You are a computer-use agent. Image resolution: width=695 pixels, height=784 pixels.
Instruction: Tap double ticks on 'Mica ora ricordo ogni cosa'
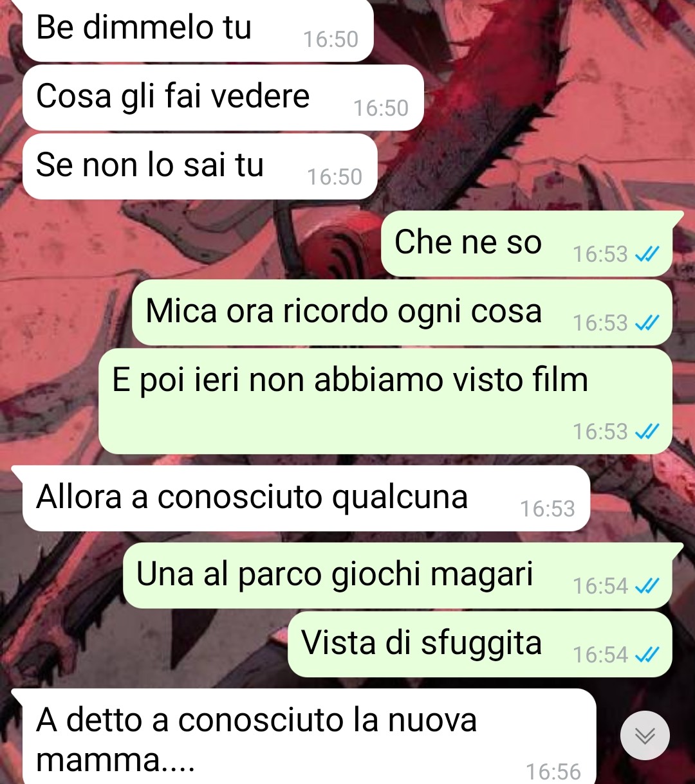[x=647, y=324]
